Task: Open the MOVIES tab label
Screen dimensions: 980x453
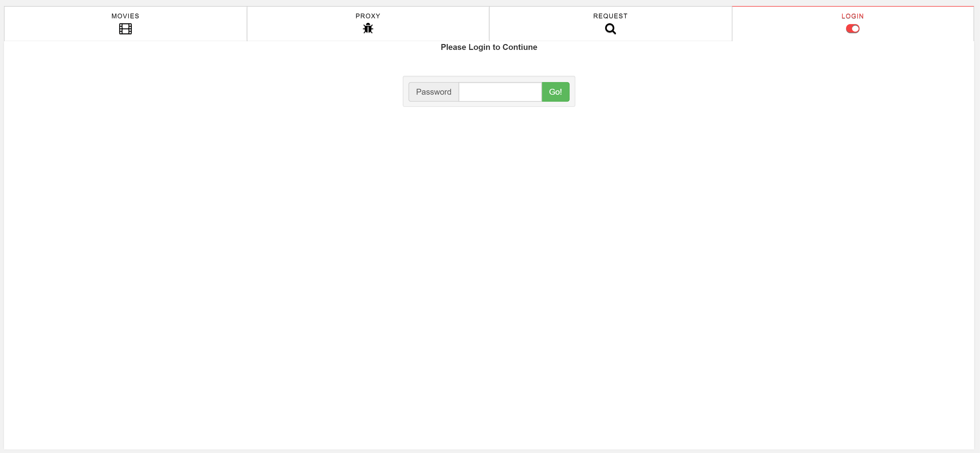Action: (125, 16)
